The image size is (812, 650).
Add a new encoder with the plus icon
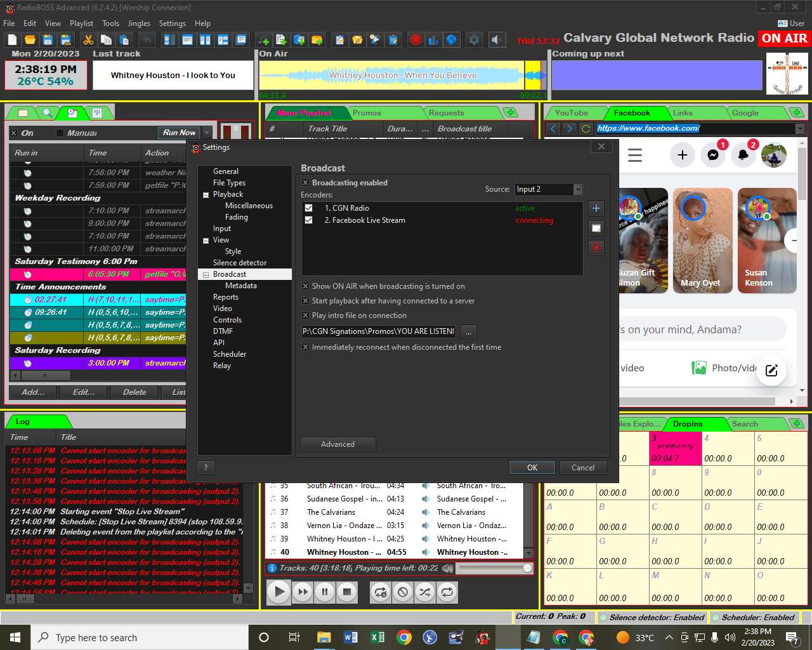click(x=596, y=208)
